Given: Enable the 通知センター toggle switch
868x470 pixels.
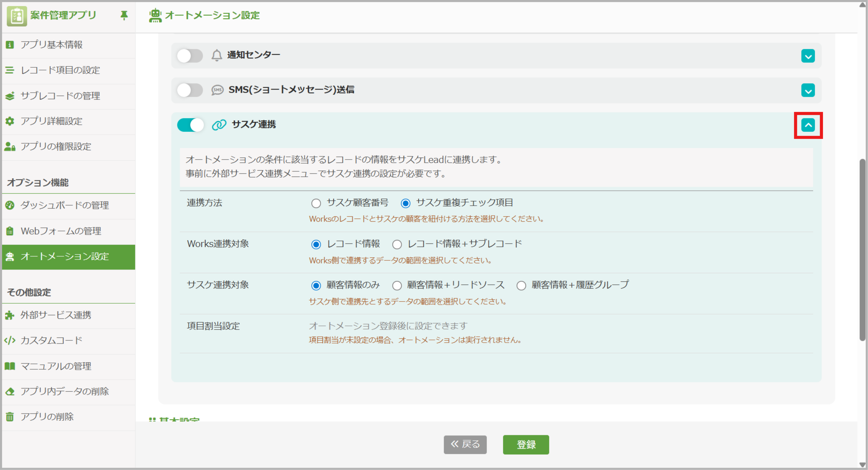Looking at the screenshot, I should [x=190, y=56].
